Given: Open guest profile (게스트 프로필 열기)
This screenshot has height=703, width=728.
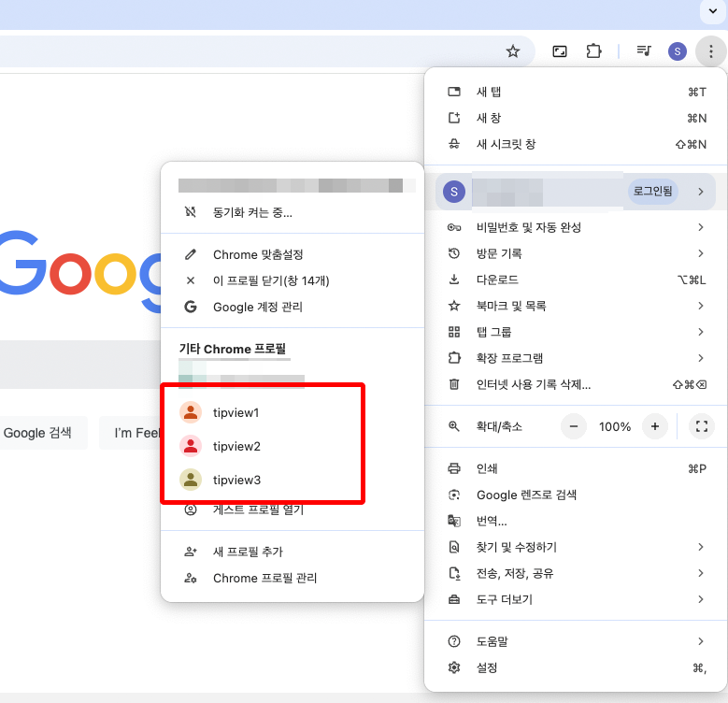Looking at the screenshot, I should [292, 509].
